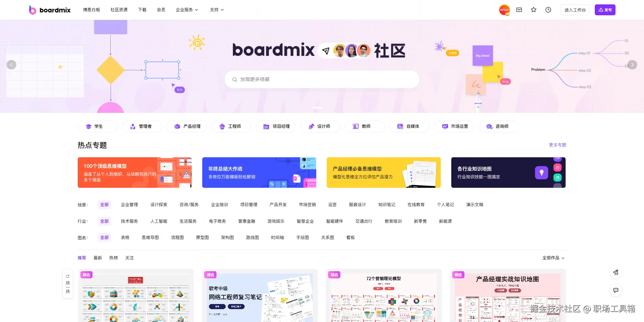Click the PPTGO circular badge icon
The width and height of the screenshot is (644, 322).
click(x=504, y=10)
